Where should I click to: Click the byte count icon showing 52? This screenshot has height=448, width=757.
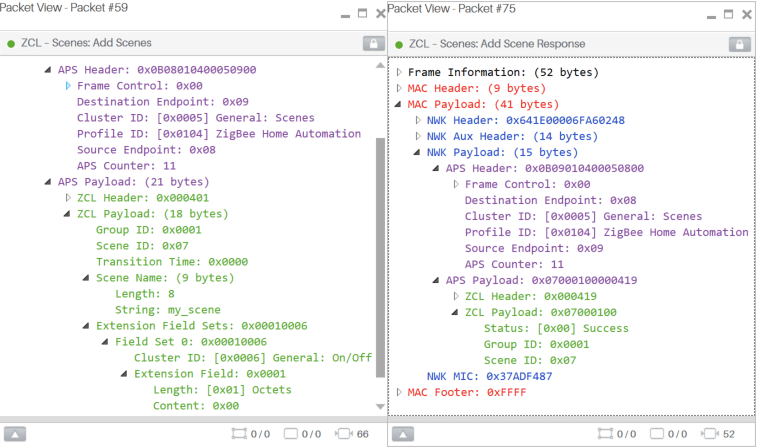(711, 434)
